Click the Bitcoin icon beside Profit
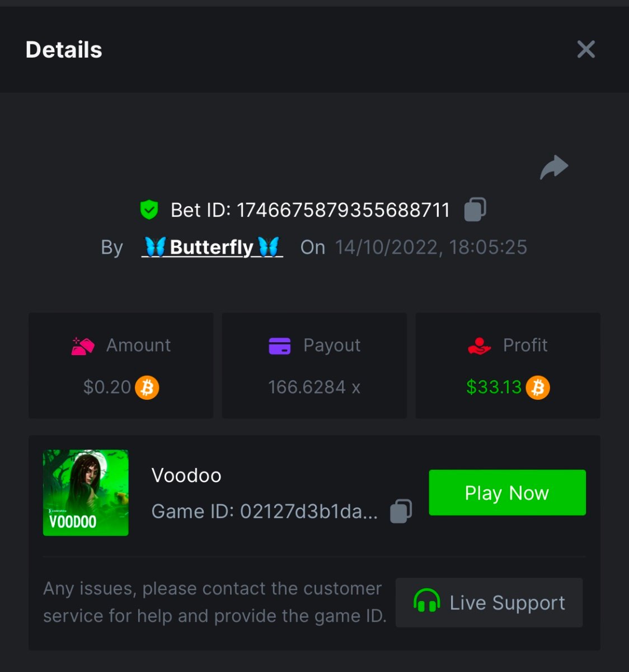The height and width of the screenshot is (672, 629). pos(538,387)
